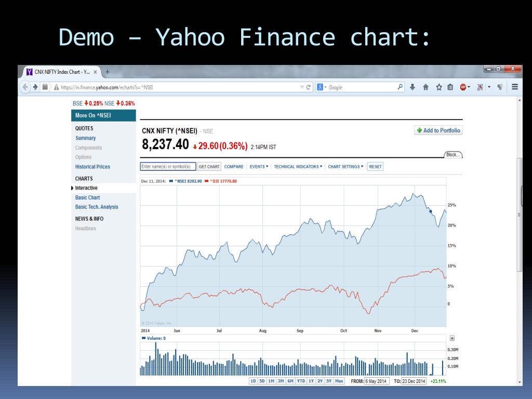Select the CNX NIFTY Index Chart tab

(x=62, y=72)
